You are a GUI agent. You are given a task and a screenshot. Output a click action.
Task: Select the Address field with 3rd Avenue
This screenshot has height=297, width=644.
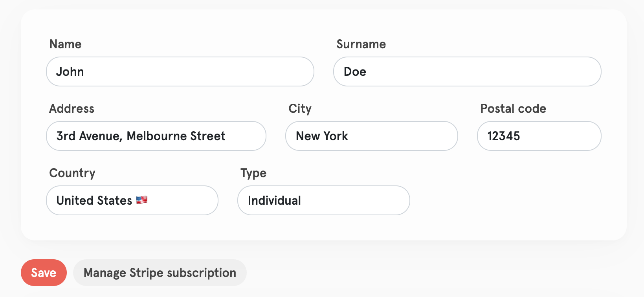pos(156,136)
